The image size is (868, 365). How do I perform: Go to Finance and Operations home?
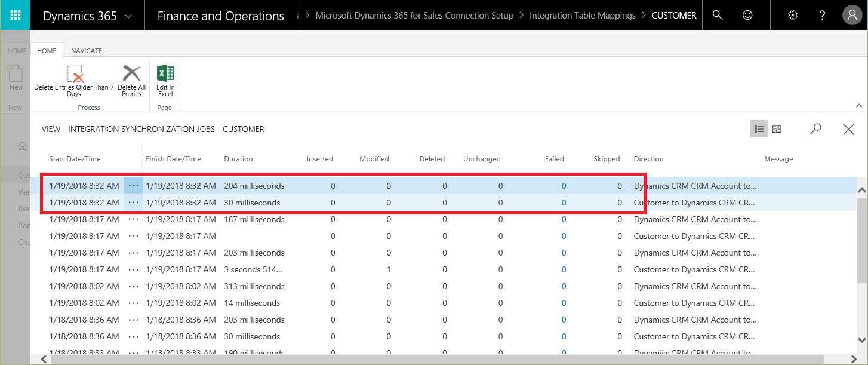tap(220, 16)
